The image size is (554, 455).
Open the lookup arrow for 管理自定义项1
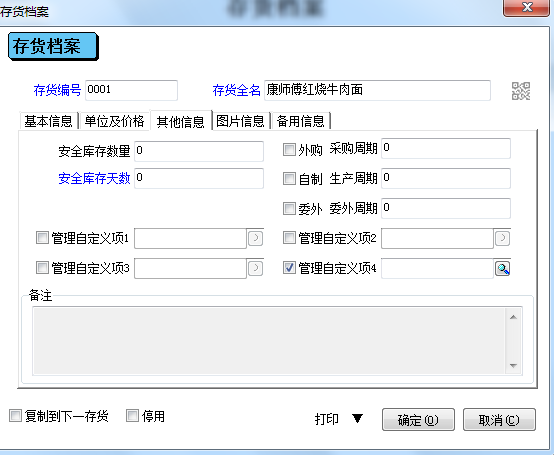(255, 238)
